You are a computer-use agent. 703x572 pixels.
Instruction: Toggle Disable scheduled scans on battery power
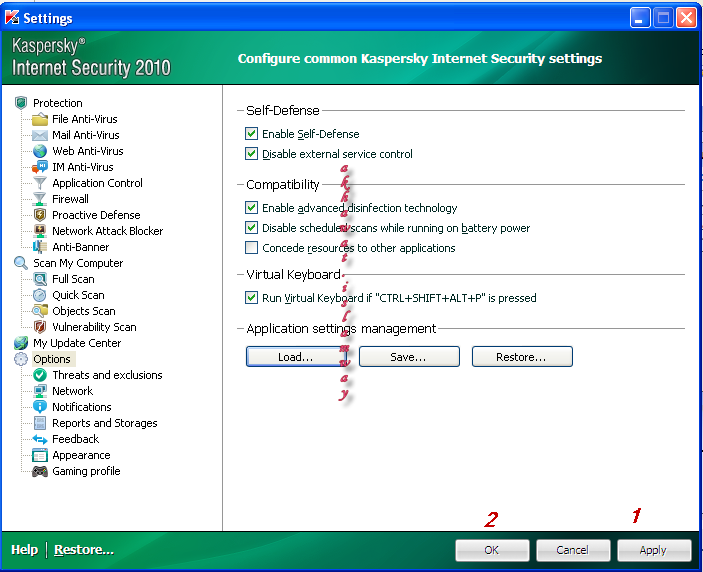[x=252, y=228]
